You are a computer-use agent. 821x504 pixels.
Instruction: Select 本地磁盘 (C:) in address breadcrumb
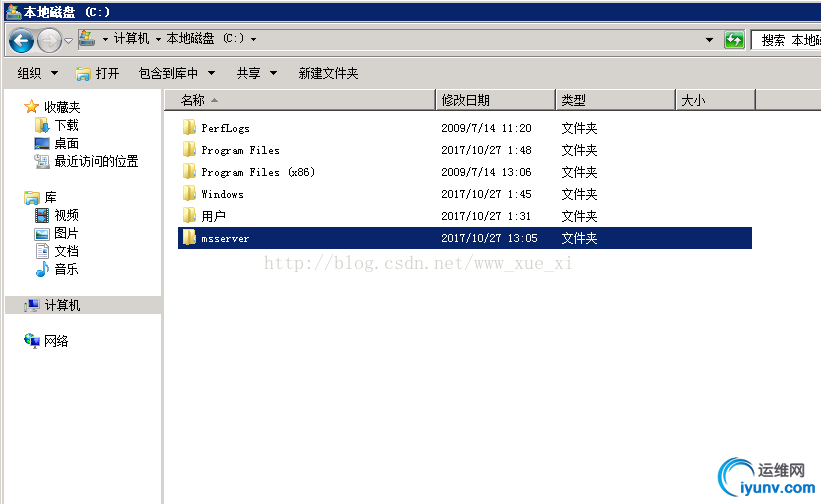205,39
